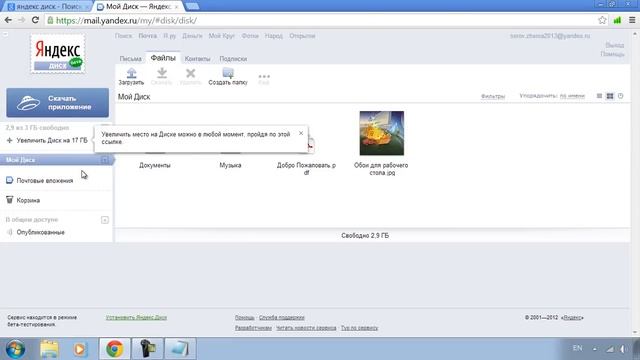640x360 pixels.
Task: Open Почта in top navigation
Action: click(x=147, y=36)
